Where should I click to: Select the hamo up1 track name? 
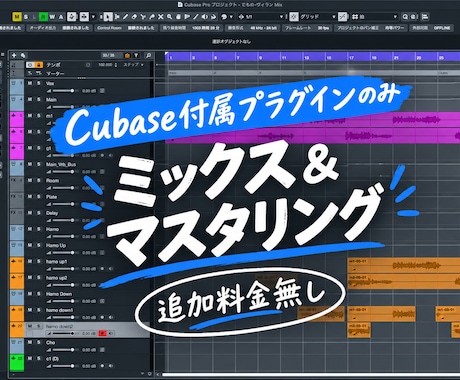tap(56, 261)
